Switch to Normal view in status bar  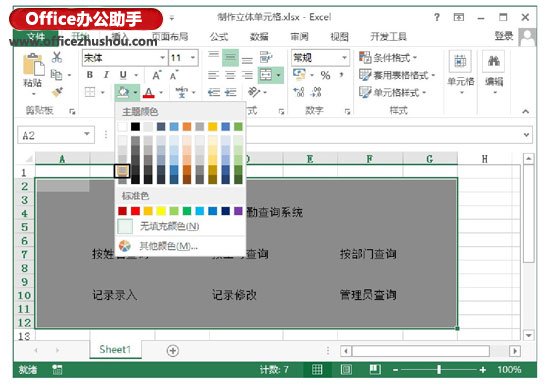(317, 370)
